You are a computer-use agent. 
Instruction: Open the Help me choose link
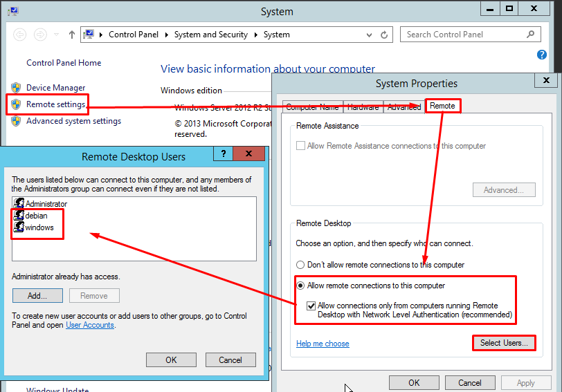coord(323,344)
